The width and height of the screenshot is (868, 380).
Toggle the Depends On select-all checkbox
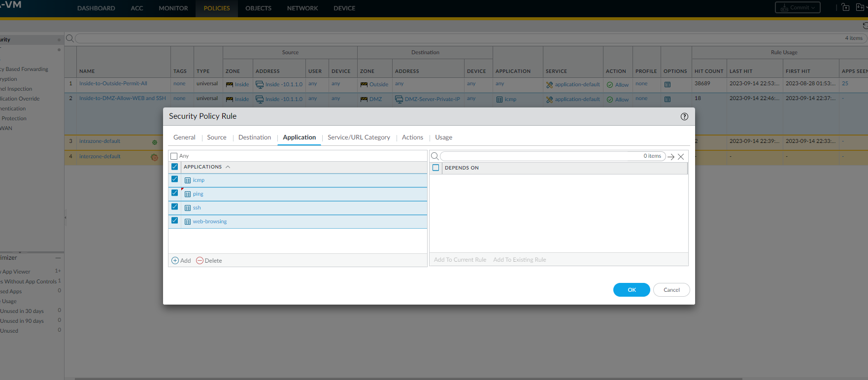point(435,168)
